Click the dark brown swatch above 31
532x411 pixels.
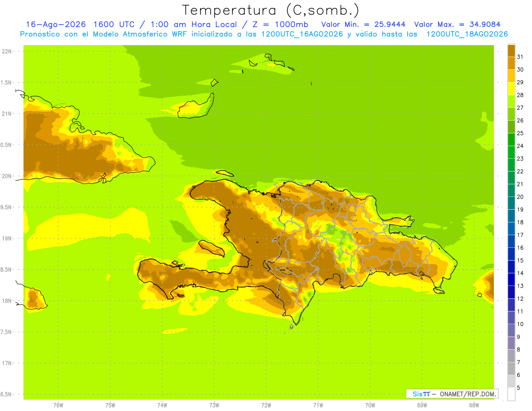point(511,50)
